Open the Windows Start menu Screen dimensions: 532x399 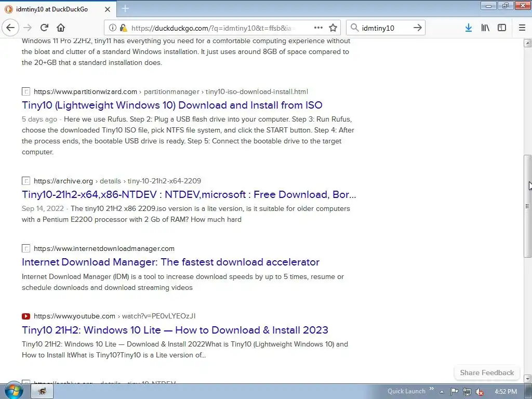point(14,391)
